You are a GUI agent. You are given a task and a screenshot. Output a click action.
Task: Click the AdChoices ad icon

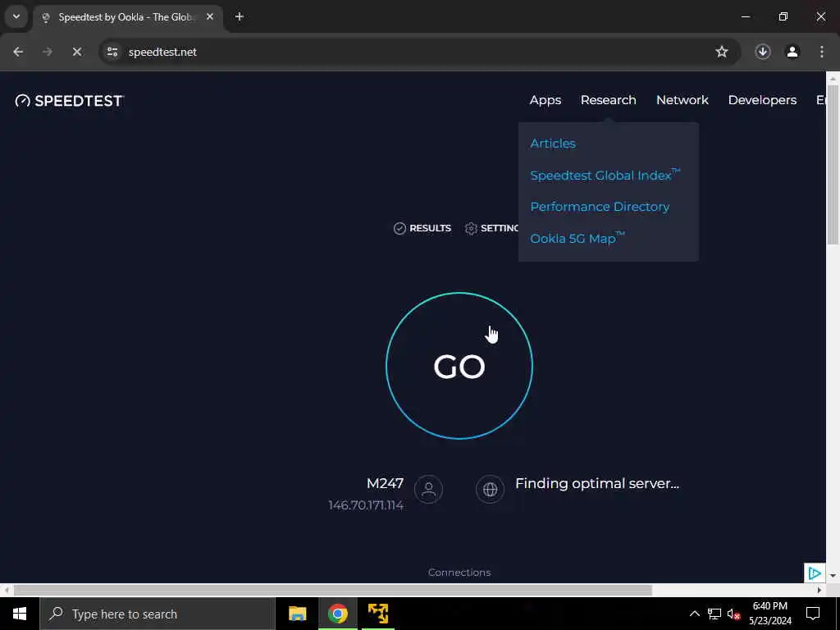tap(815, 573)
